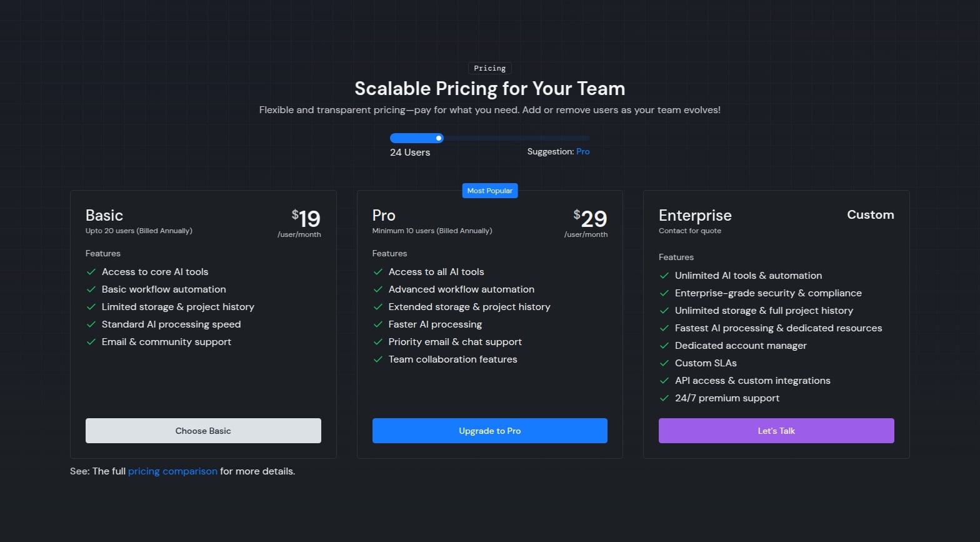This screenshot has width=980, height=542.
Task: Click the Choose Basic button
Action: click(203, 431)
